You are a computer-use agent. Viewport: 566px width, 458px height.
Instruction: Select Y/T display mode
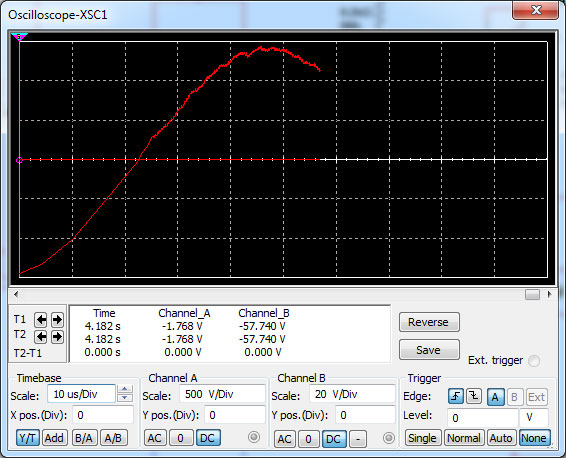pyautogui.click(x=27, y=438)
